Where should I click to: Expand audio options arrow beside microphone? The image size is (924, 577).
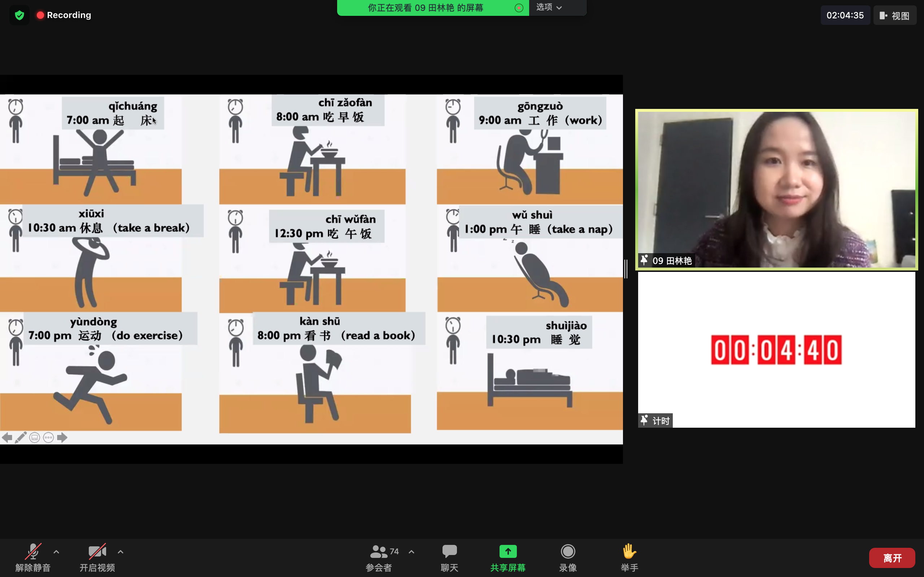tap(56, 552)
